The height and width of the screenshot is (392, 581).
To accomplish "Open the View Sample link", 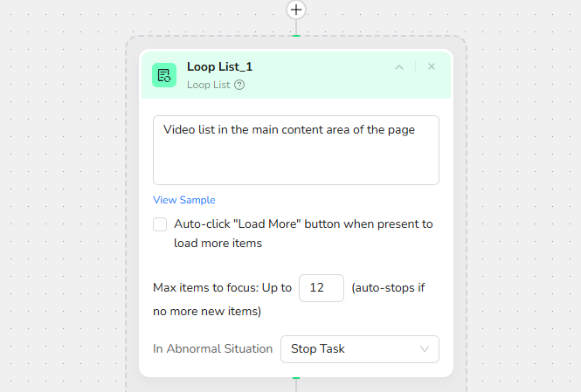I will click(183, 200).
